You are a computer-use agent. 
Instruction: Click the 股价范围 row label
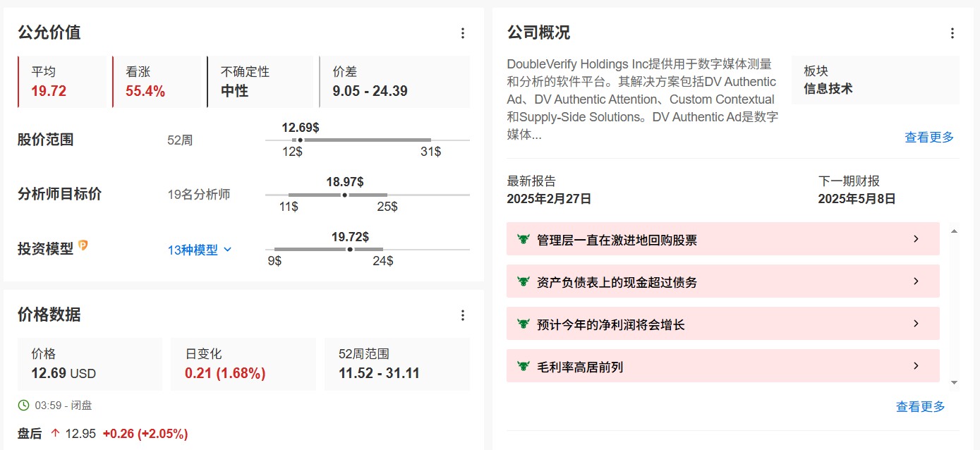45,140
